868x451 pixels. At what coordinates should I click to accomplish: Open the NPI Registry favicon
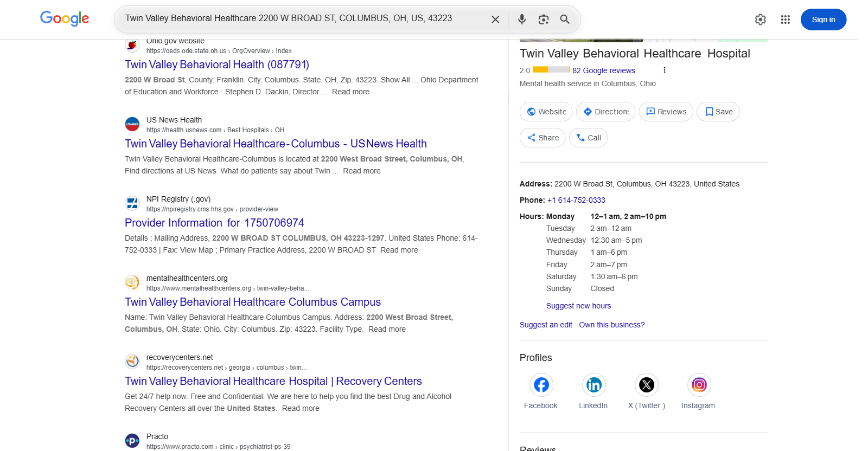coord(132,203)
